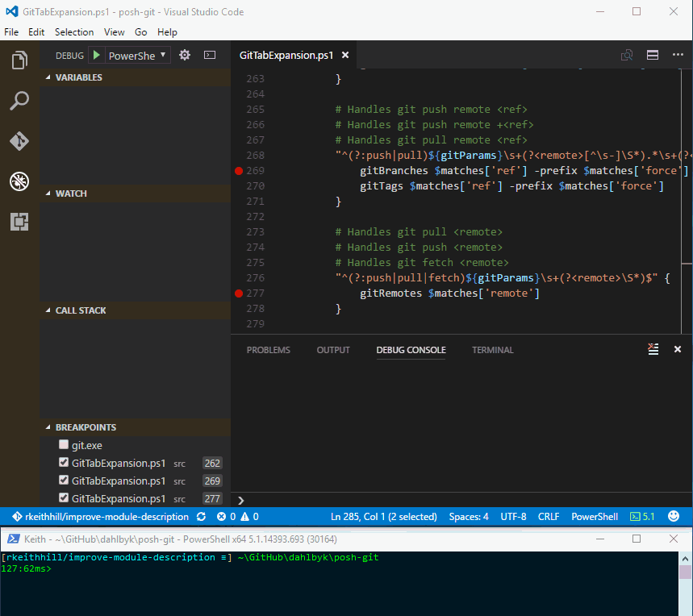The height and width of the screenshot is (616, 693).
Task: Start debugging with the green play button
Action: click(96, 55)
